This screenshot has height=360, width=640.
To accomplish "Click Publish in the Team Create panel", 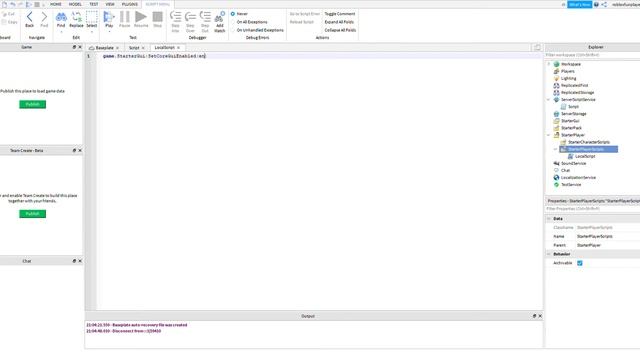I will (33, 214).
